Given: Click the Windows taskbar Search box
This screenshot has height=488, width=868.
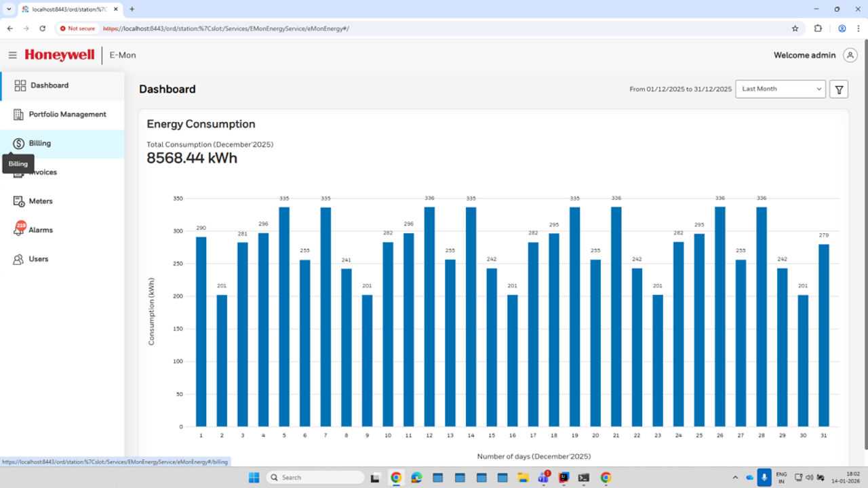Looking at the screenshot, I should point(315,477).
